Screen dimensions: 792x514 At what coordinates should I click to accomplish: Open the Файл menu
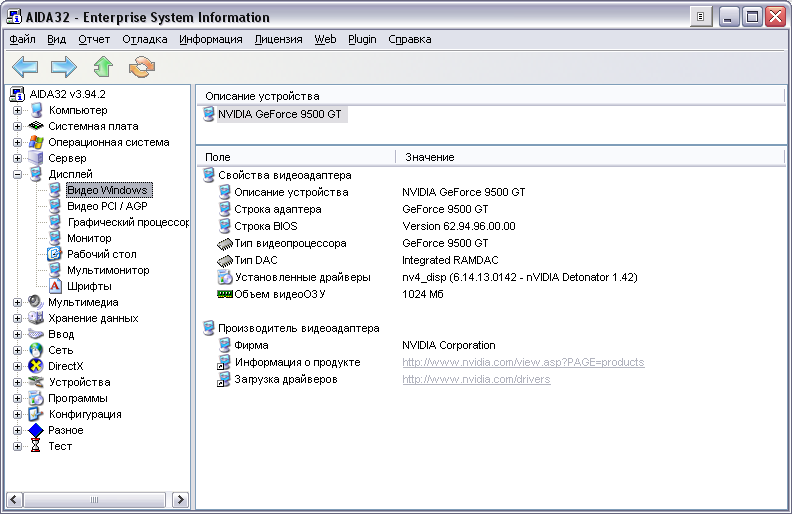[22, 39]
